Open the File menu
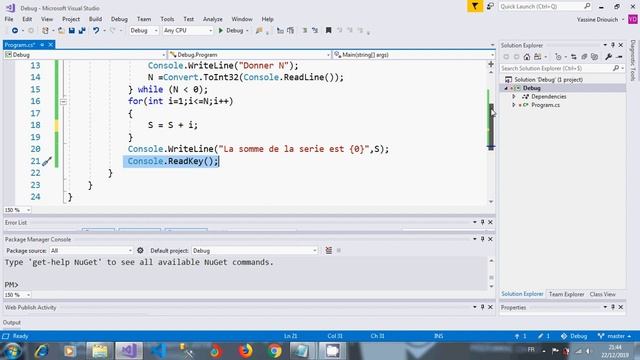Screen dimensions: 640x360 coord(9,19)
